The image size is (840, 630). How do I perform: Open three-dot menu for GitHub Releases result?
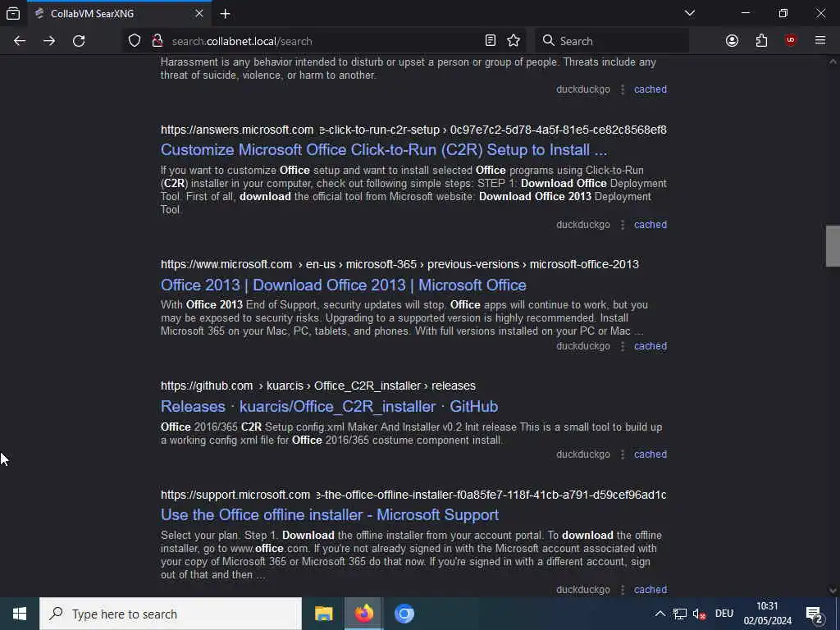622,454
